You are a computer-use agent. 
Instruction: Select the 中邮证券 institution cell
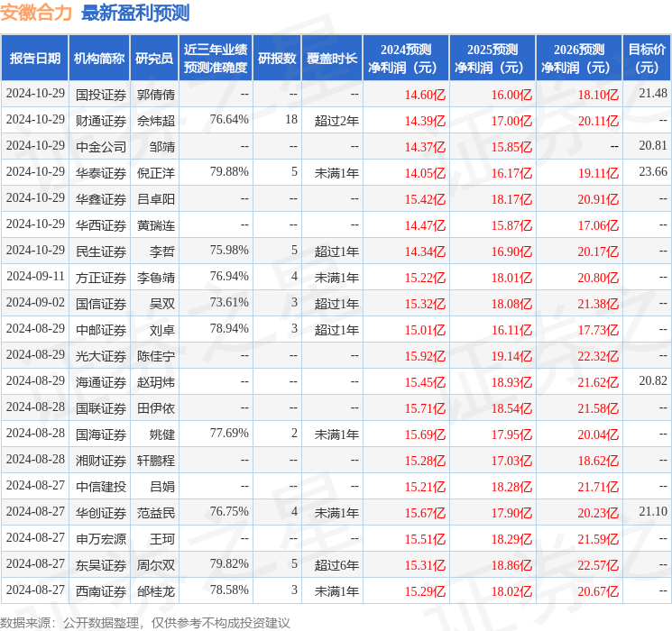click(101, 330)
